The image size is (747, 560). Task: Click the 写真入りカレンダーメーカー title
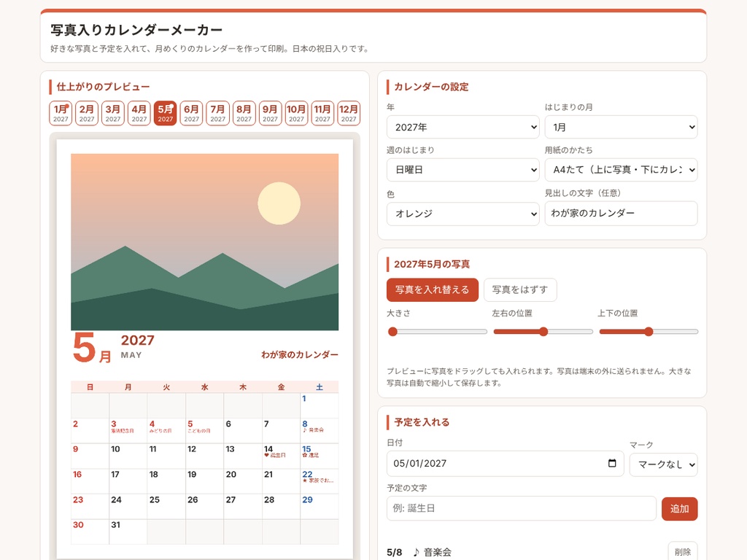[136, 30]
